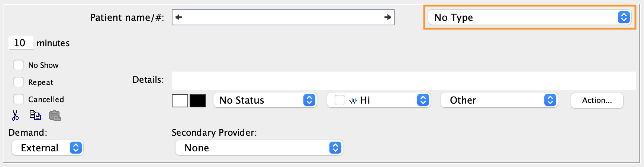Click right arrow in patient name field
The width and height of the screenshot is (644, 167).
[x=388, y=17]
